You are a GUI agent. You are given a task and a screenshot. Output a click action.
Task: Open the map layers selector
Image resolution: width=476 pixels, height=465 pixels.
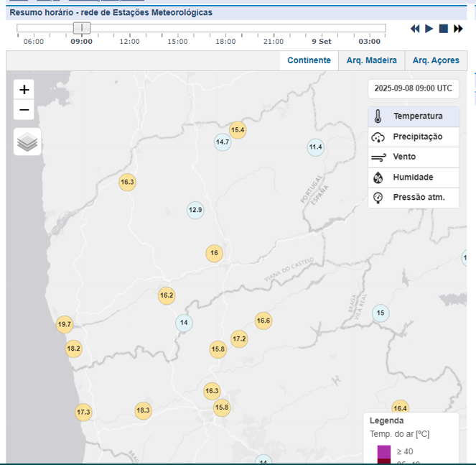pos(27,142)
